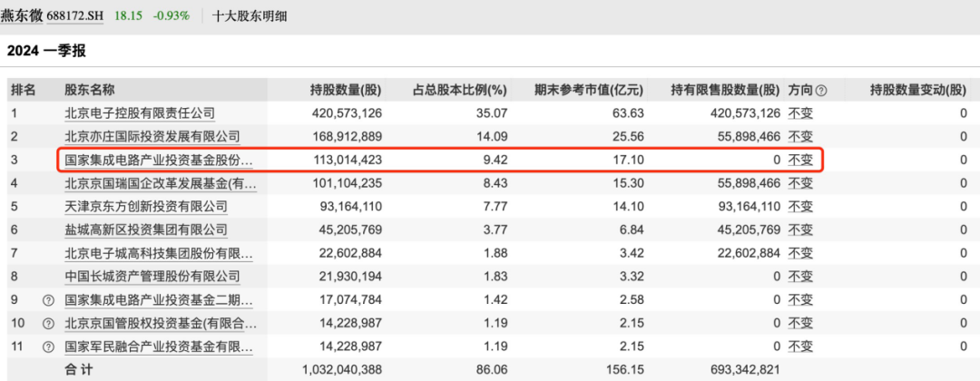Click 不变 in the 盐城高新区投资集团 row
Screen dimensions: 980x381
[x=800, y=230]
